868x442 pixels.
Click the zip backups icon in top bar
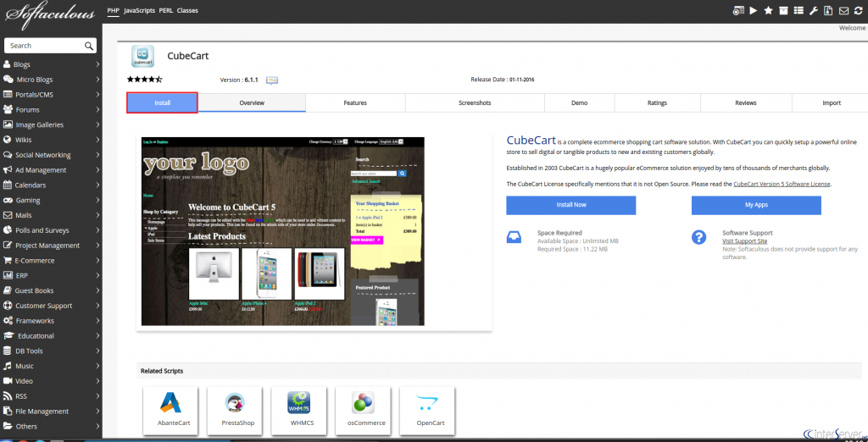tap(828, 10)
